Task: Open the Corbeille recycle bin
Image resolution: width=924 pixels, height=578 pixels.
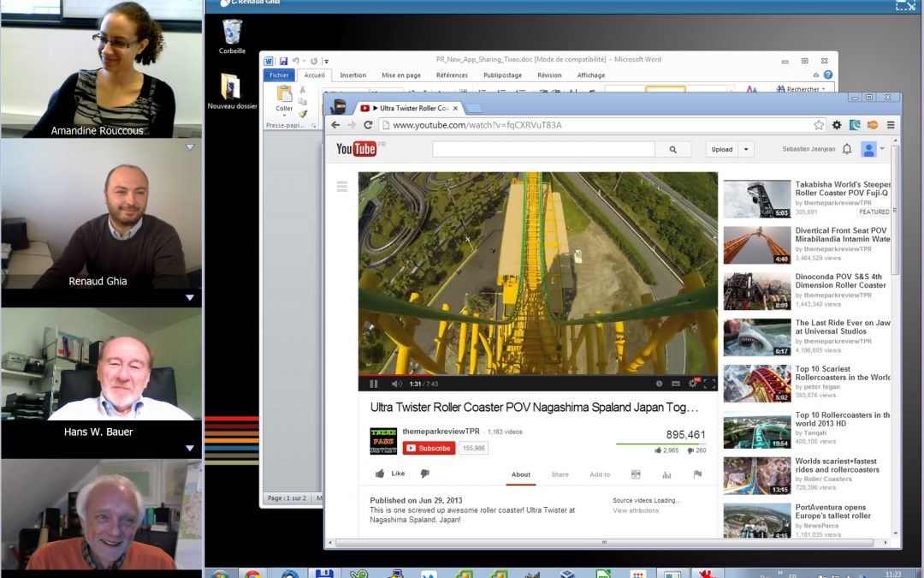Action: click(x=232, y=37)
